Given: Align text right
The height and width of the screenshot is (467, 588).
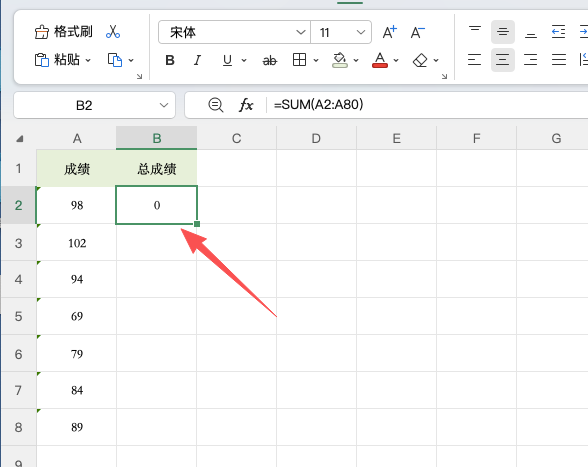Looking at the screenshot, I should coord(531,60).
